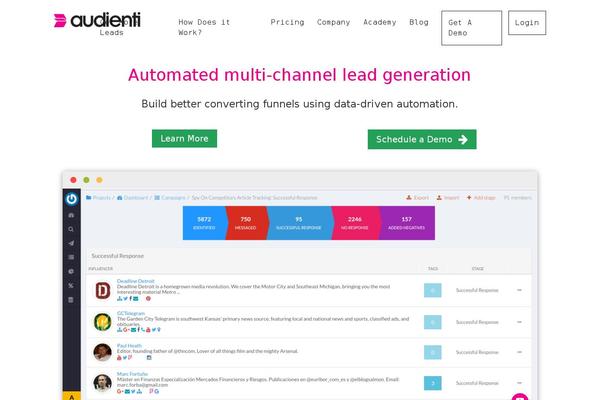Open the Marc Fortuño influencer name link
600x400 pixels.
(132, 374)
